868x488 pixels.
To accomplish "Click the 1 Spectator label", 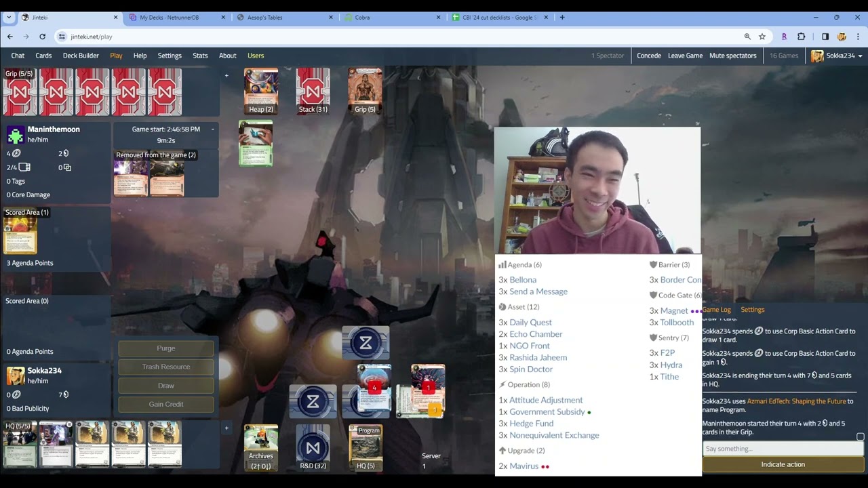I will pos(608,56).
